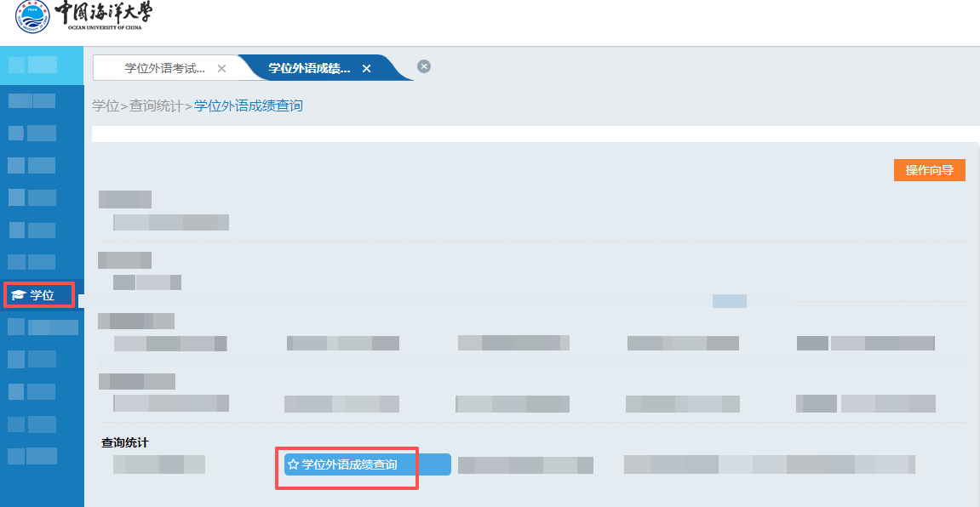
Task: Switch to the 学位外语考试 tab
Action: click(165, 68)
